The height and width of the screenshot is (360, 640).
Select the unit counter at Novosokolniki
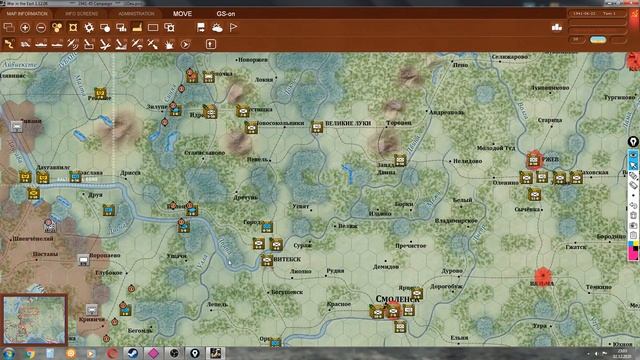[x=251, y=128]
